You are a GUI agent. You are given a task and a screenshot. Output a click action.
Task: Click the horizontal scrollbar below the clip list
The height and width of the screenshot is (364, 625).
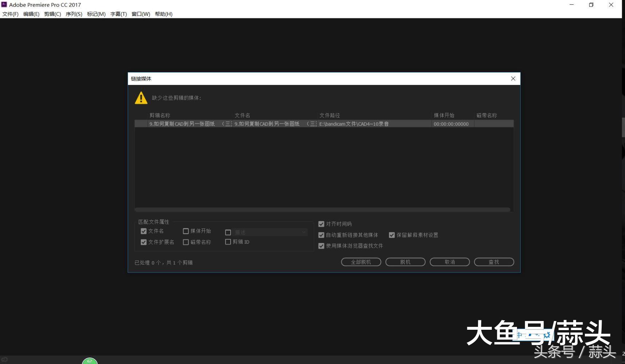click(x=324, y=210)
